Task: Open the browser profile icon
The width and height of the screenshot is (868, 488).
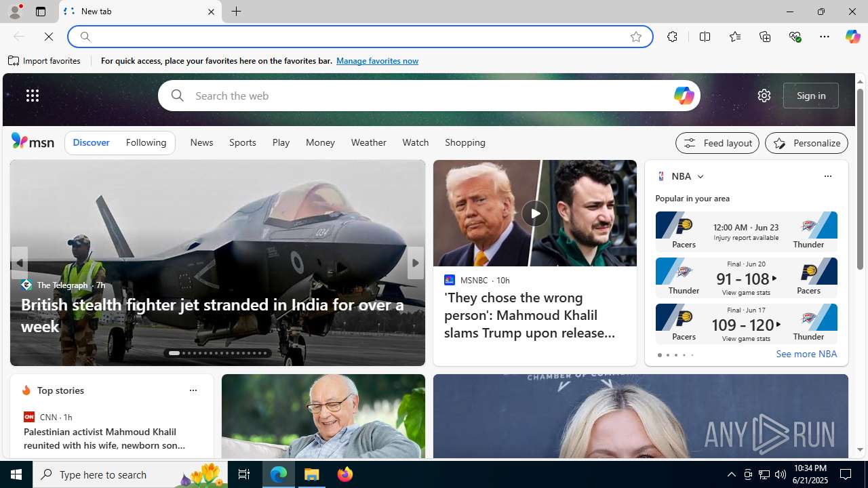Action: (14, 12)
